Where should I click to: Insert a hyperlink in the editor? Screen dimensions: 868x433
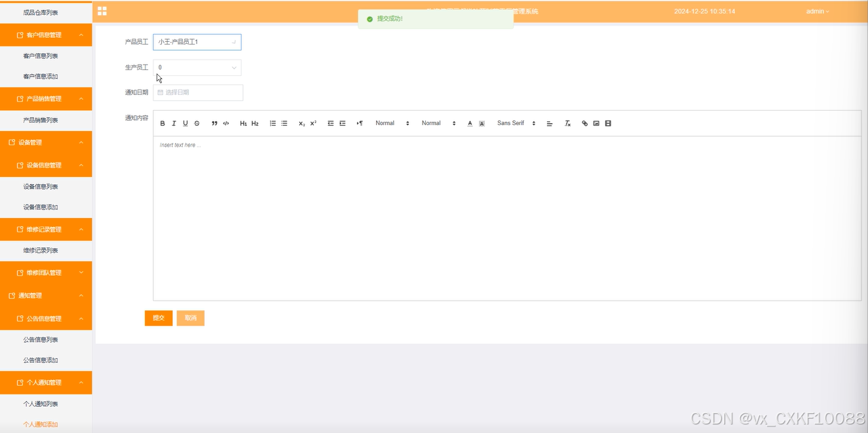(x=585, y=123)
